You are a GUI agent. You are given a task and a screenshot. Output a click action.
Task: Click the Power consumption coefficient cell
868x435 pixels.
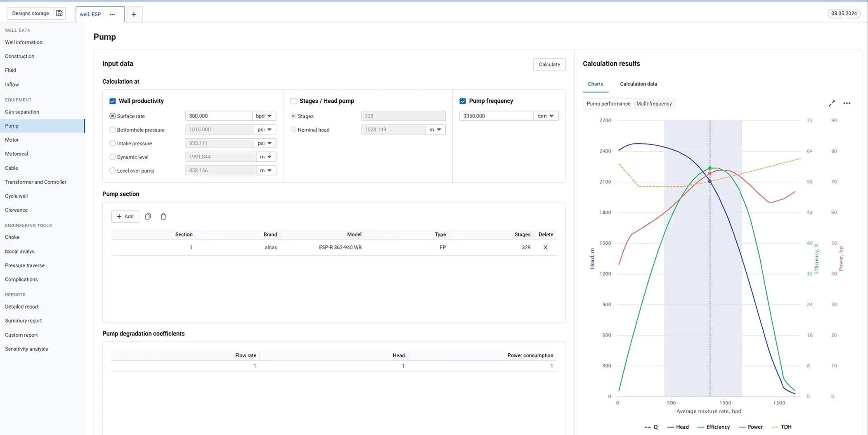pyautogui.click(x=483, y=366)
